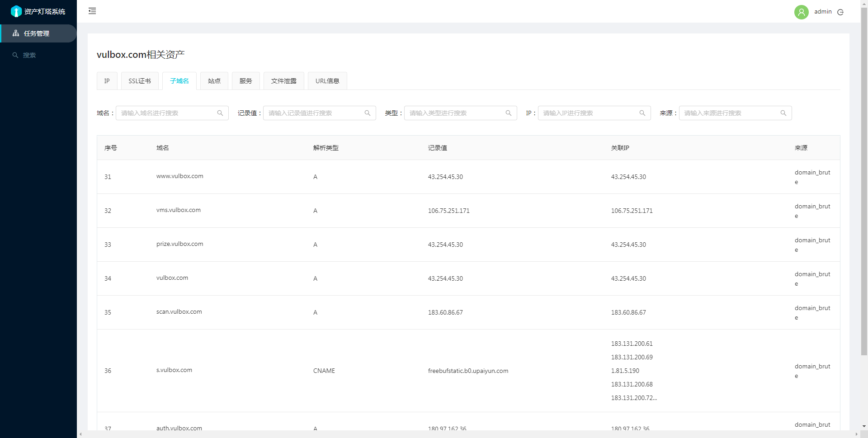
Task: Switch to the 站点 tab
Action: [214, 81]
